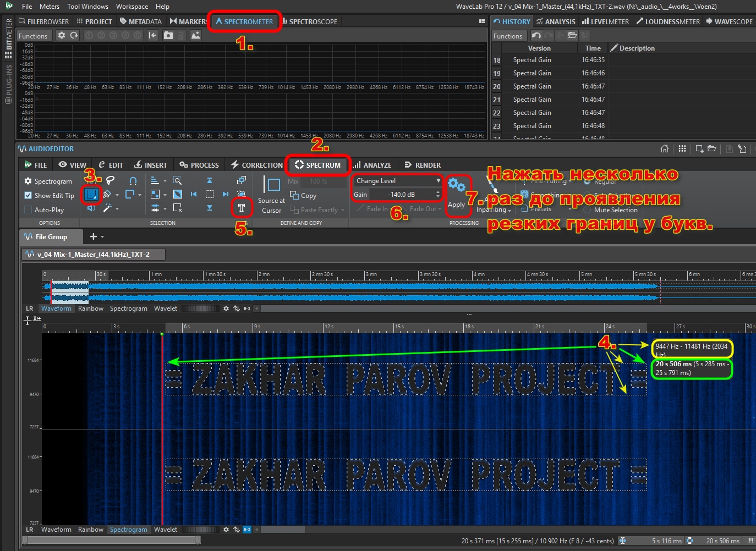This screenshot has height=551, width=756.
Task: Click the Spectrometer camera snapshot icon
Action: click(x=168, y=35)
